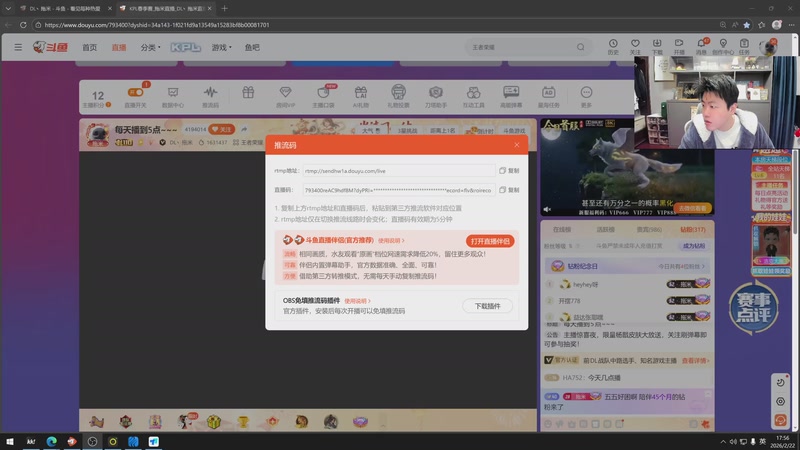Image resolution: width=800 pixels, height=450 pixels.
Task: Open system tray overflow chevron
Action: pyautogui.click(x=723, y=441)
